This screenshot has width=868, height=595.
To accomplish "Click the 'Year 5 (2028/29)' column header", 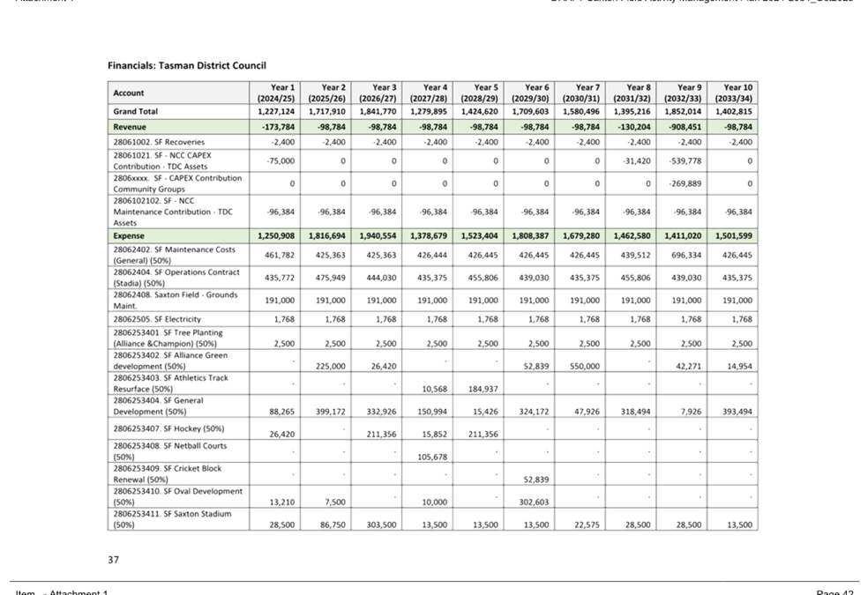I will coord(479,93).
